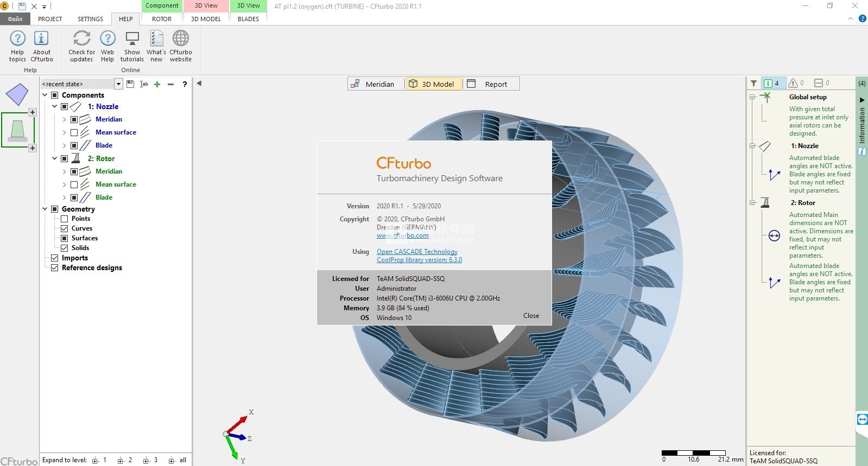Enable Nozzle Mean surface checkbox
Viewport: 868px width, 466px height.
(74, 132)
